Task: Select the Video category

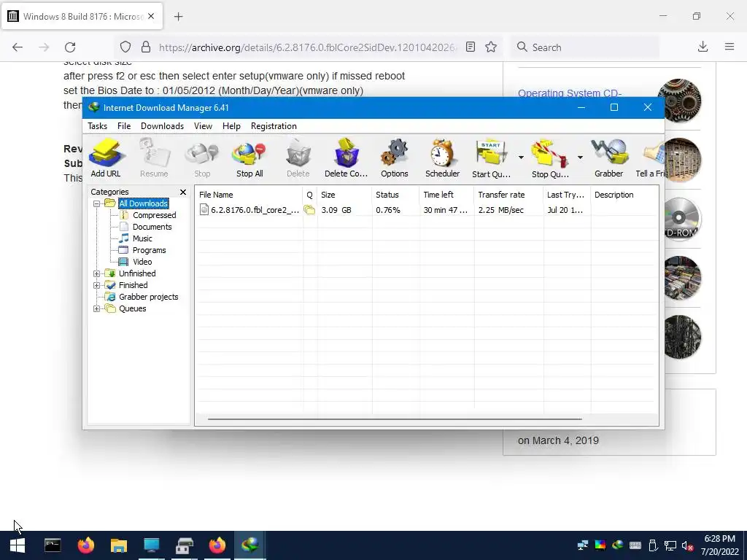Action: pyautogui.click(x=142, y=262)
